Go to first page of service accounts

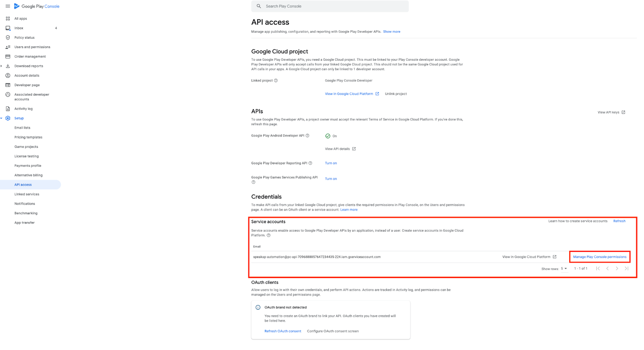(598, 269)
